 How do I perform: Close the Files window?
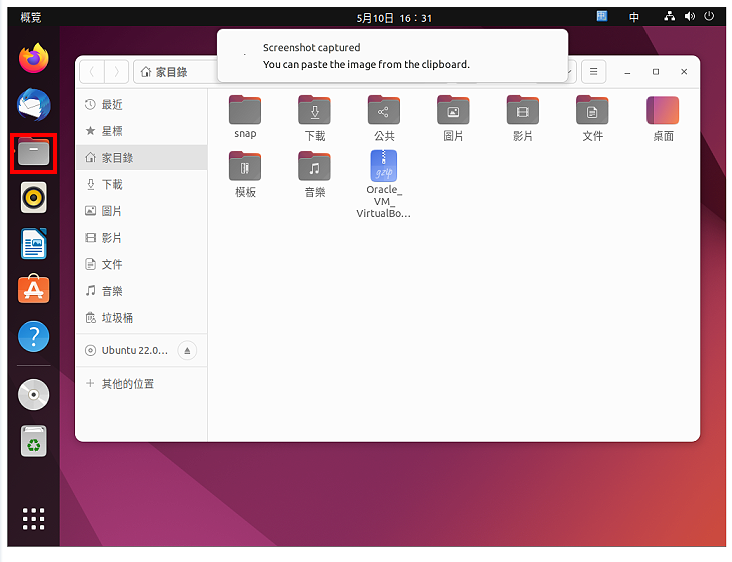pos(684,72)
